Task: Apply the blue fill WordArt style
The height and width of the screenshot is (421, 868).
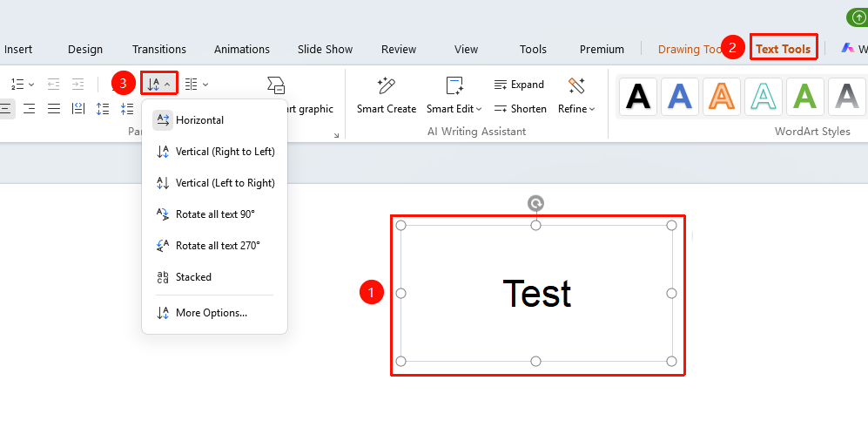Action: [x=680, y=97]
